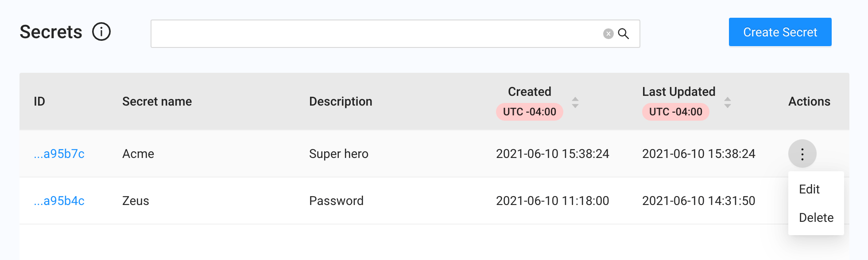This screenshot has width=868, height=260.
Task: Click the UTC -04:00 badge under Created
Action: pyautogui.click(x=530, y=112)
